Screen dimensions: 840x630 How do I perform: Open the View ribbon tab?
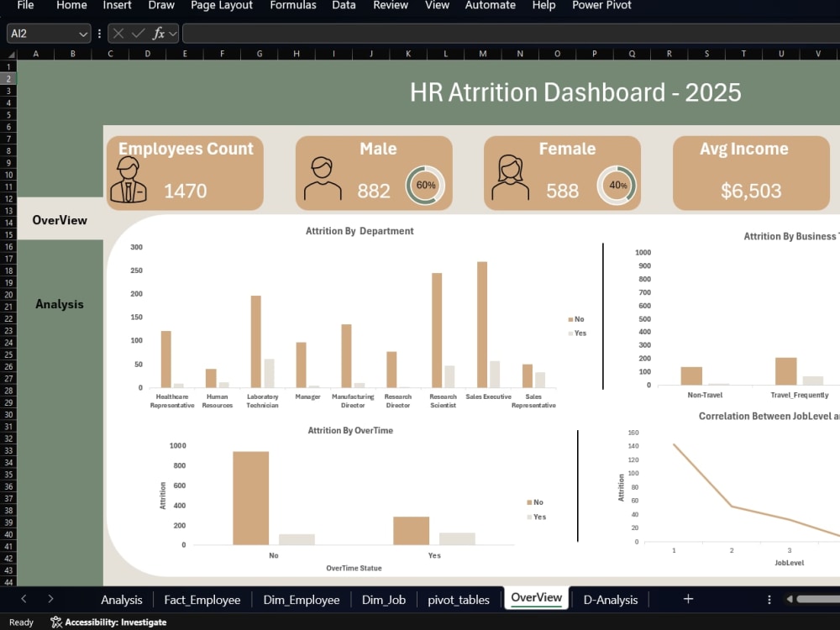click(437, 5)
